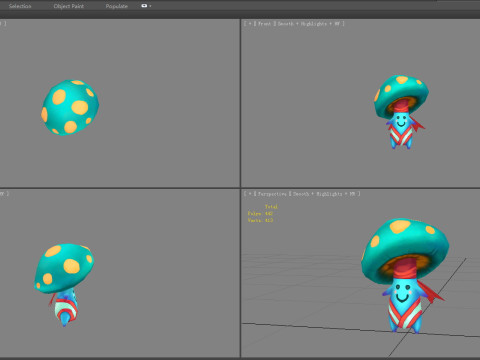Click the yellow Total statistics header
Image resolution: width=480 pixels, height=360 pixels.
(271, 207)
